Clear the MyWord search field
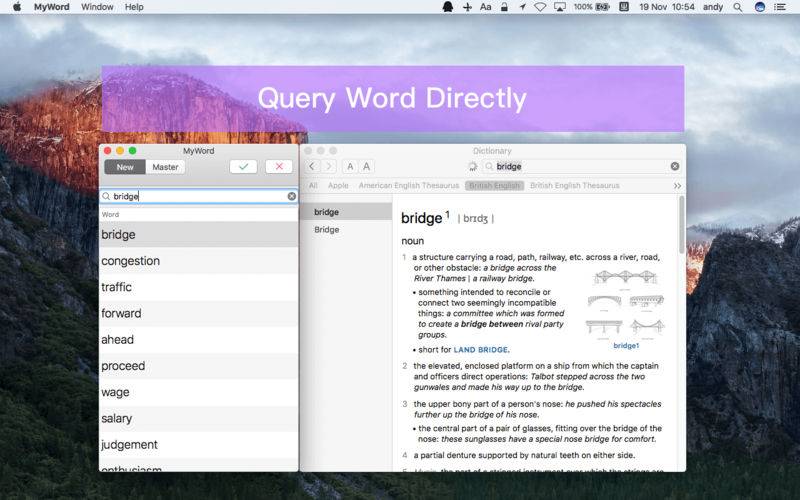Image resolution: width=800 pixels, height=500 pixels. (291, 196)
